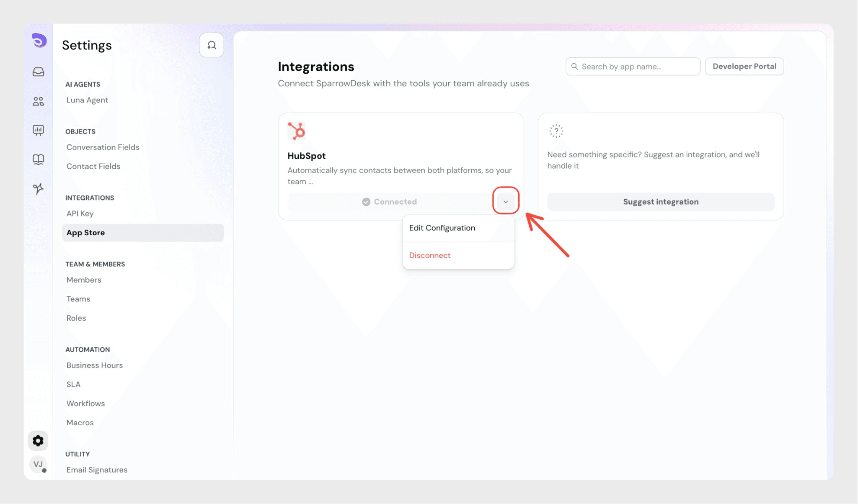Open the knowledge base book icon
Screen dimensions: 858x504
tap(38, 159)
